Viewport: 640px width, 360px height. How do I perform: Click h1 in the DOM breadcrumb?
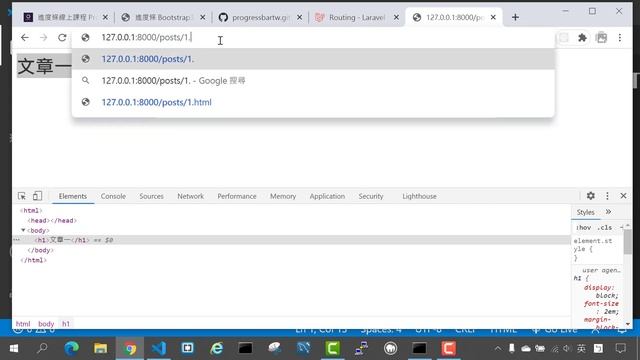click(x=66, y=324)
